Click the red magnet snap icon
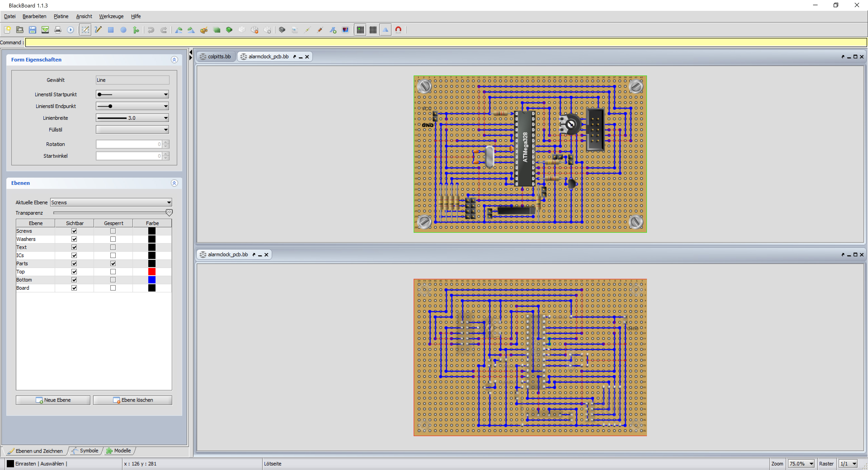 [398, 30]
